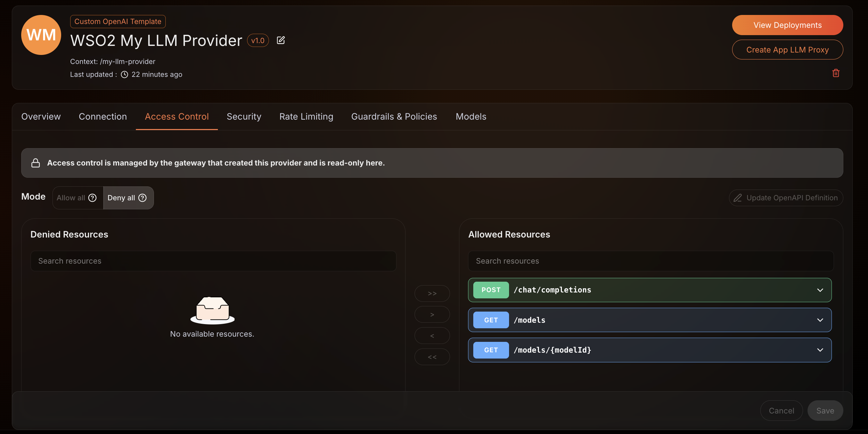Expand the GET /models resource chevron

[x=820, y=320]
